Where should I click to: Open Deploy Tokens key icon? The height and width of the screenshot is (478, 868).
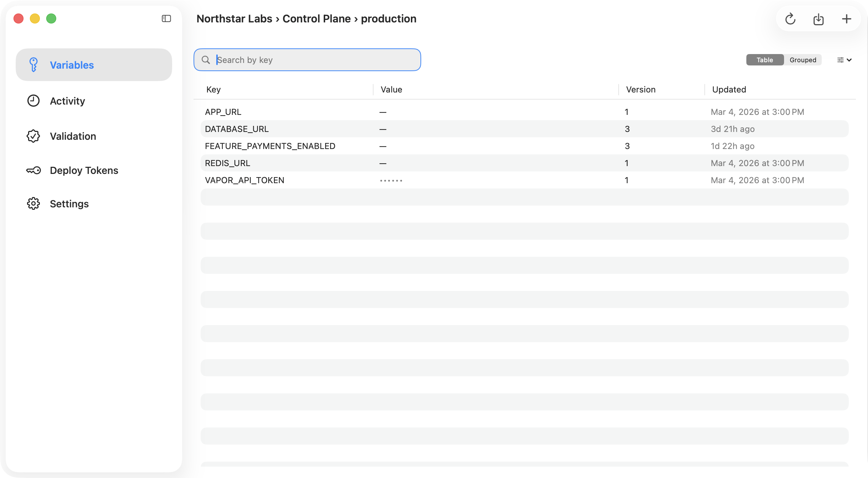click(33, 170)
